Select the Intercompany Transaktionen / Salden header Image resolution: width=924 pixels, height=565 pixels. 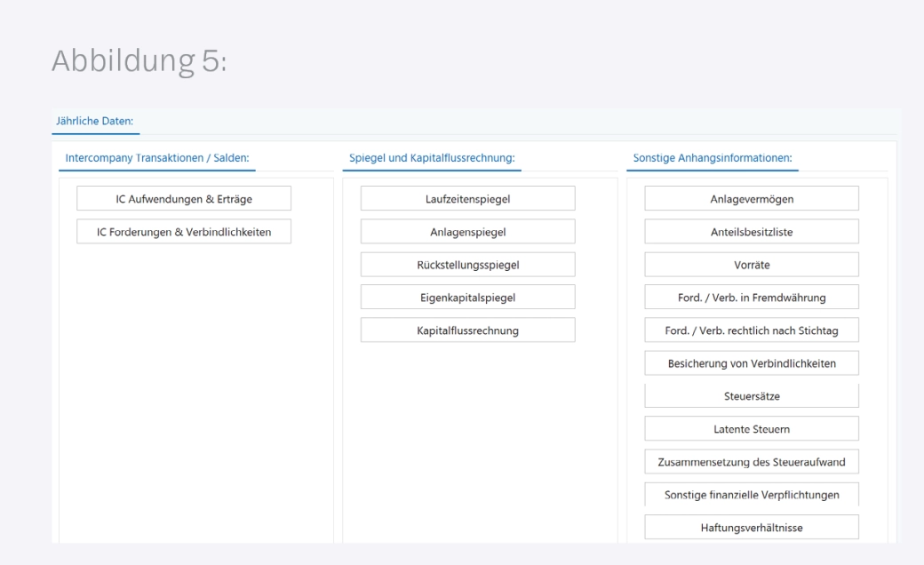[157, 158]
